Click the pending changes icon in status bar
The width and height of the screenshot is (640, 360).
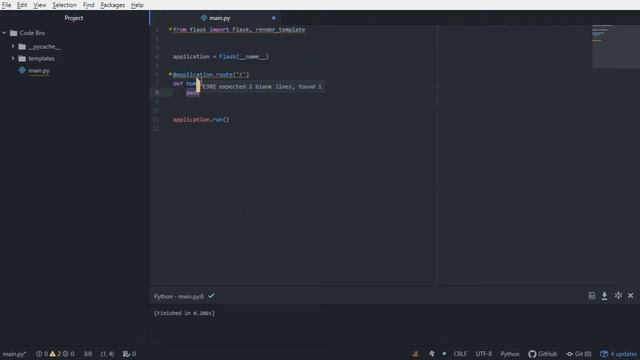tap(129, 354)
